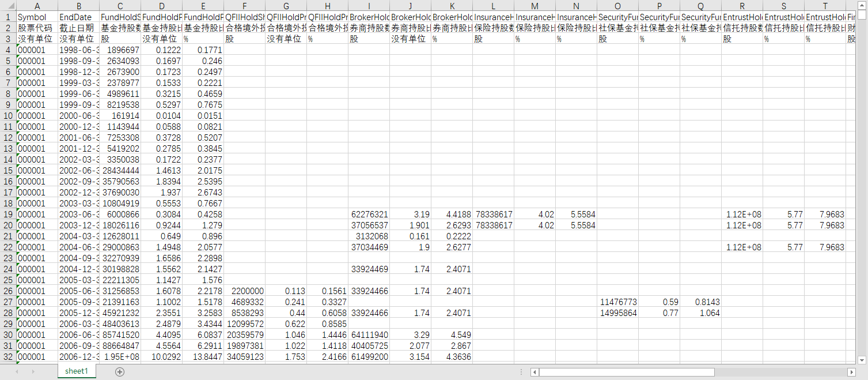Select cell containing 1.064
The width and height of the screenshot is (868, 380).
(x=701, y=313)
